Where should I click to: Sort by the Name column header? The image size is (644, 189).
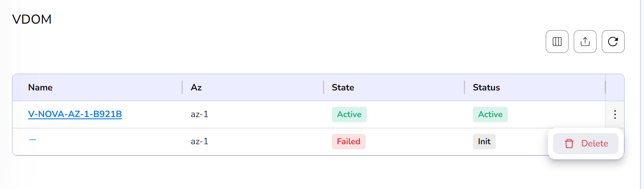41,87
